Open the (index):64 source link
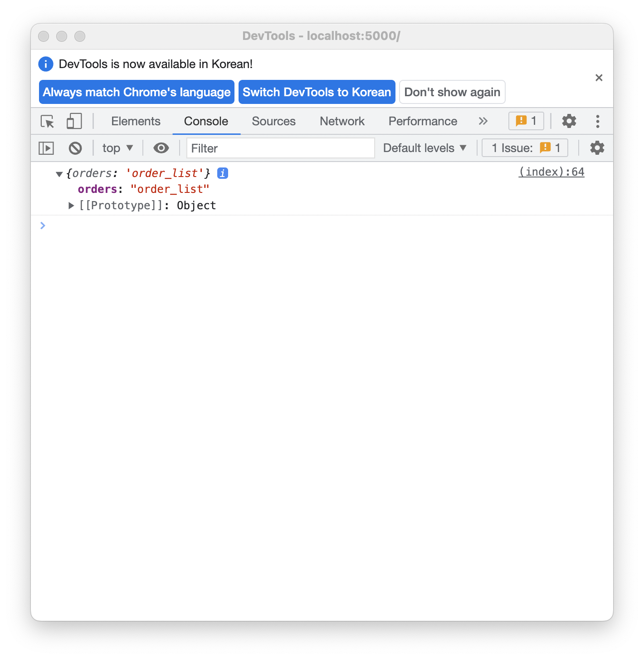 coord(551,172)
